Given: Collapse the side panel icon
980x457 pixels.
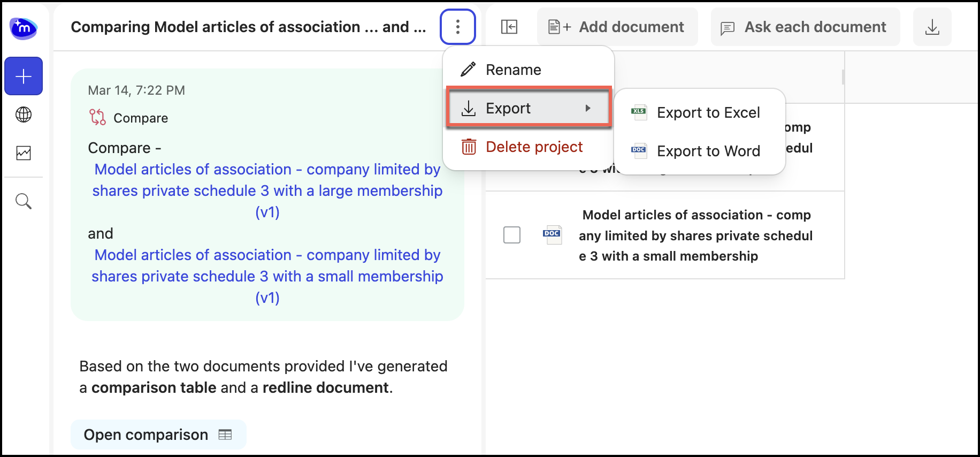Looking at the screenshot, I should click(x=509, y=27).
